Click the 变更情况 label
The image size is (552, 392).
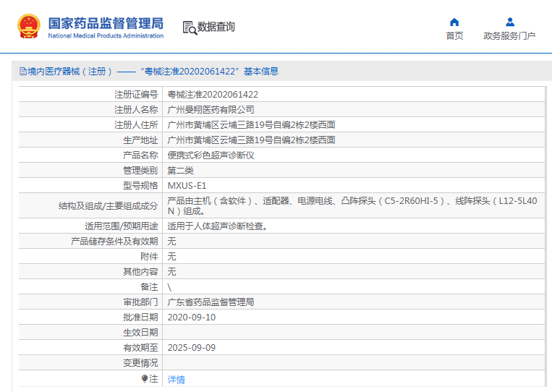click(140, 363)
